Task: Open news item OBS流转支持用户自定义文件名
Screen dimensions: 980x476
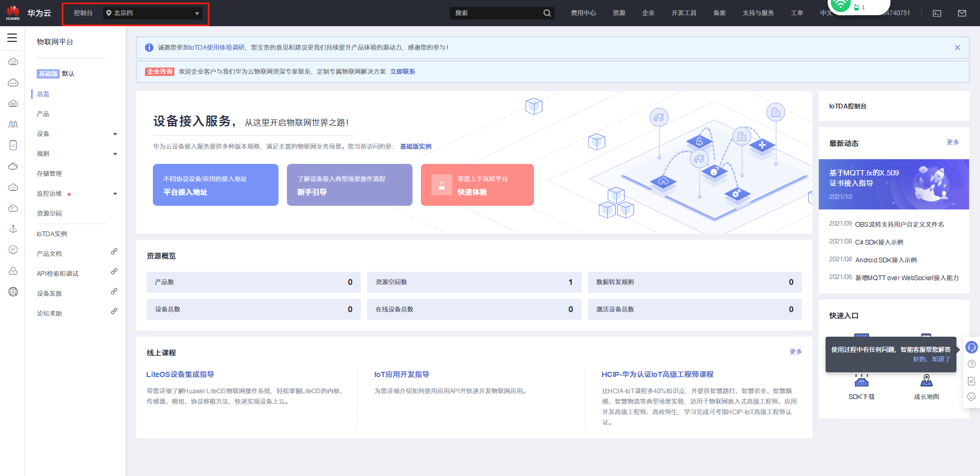Action: (x=899, y=225)
